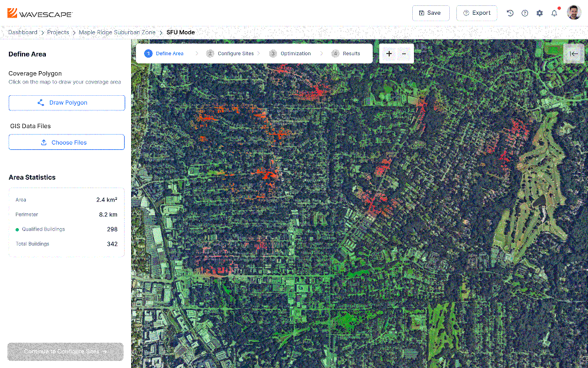Open Maple Ridge Suburban Zone breadcrumb
Viewport: 588px width, 368px height.
click(117, 32)
